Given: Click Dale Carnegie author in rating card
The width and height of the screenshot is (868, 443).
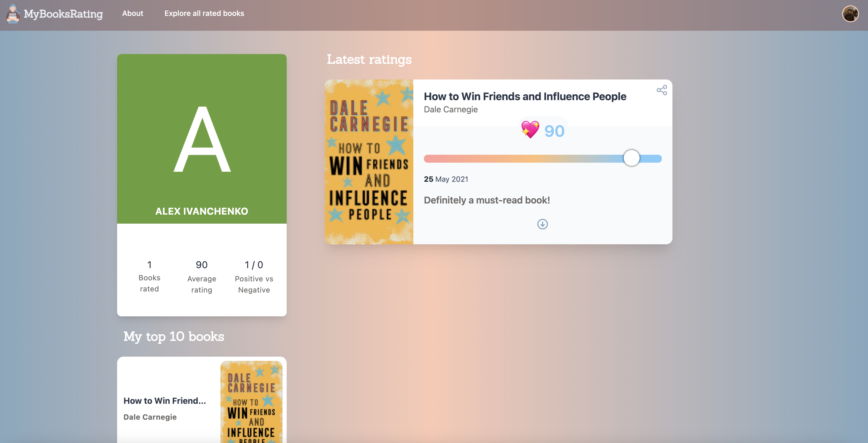Looking at the screenshot, I should click(450, 109).
